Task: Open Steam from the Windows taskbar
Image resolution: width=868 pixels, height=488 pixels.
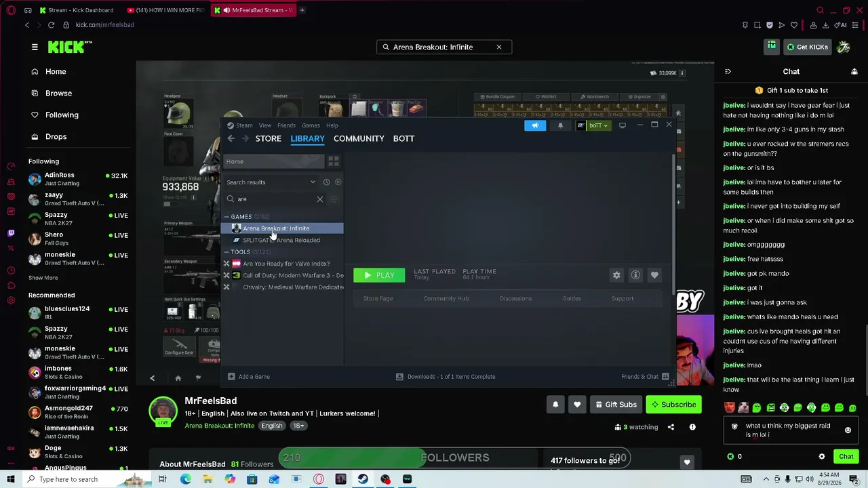Action: pos(363,479)
